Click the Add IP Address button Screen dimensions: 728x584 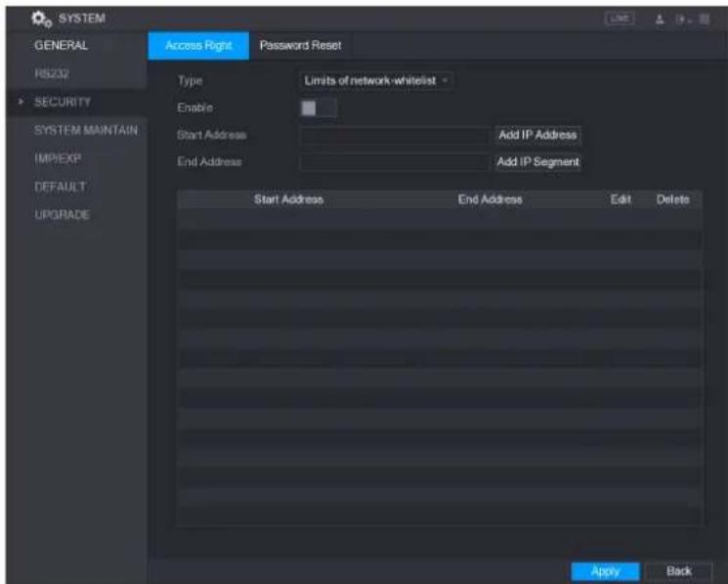(x=537, y=135)
